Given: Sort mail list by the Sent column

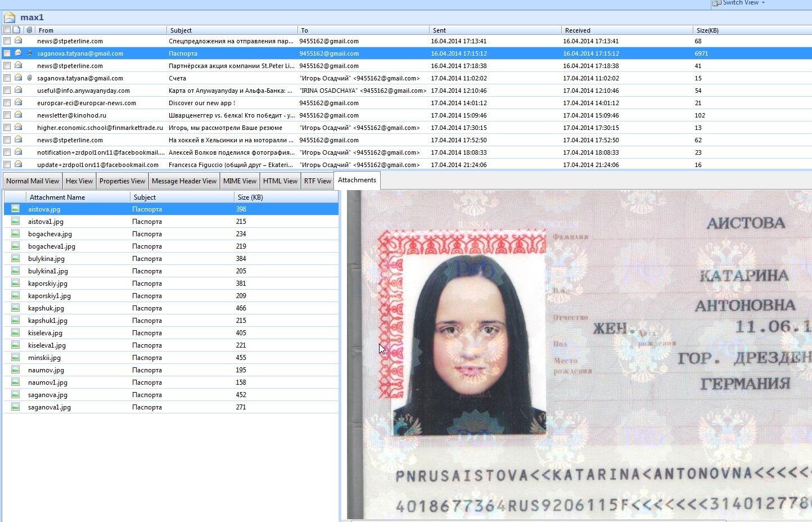Looking at the screenshot, I should tap(495, 30).
